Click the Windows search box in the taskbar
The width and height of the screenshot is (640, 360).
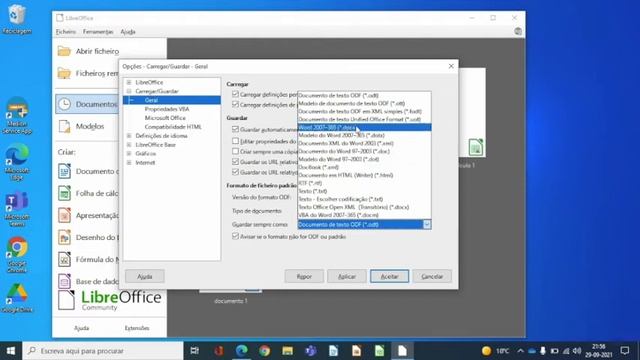pos(103,351)
